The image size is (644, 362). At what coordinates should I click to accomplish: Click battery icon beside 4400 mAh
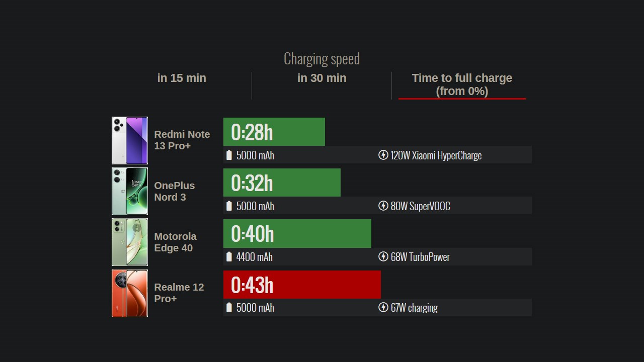pos(229,256)
